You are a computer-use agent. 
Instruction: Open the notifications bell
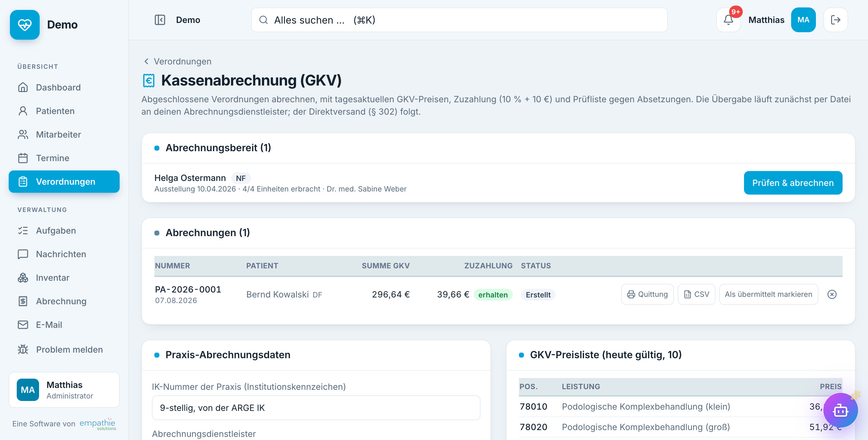point(728,20)
